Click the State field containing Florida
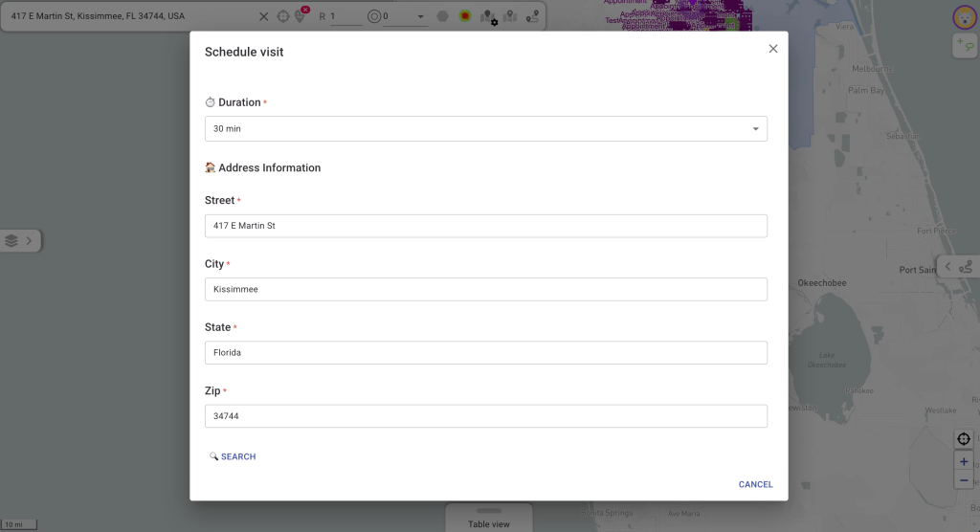 point(485,353)
